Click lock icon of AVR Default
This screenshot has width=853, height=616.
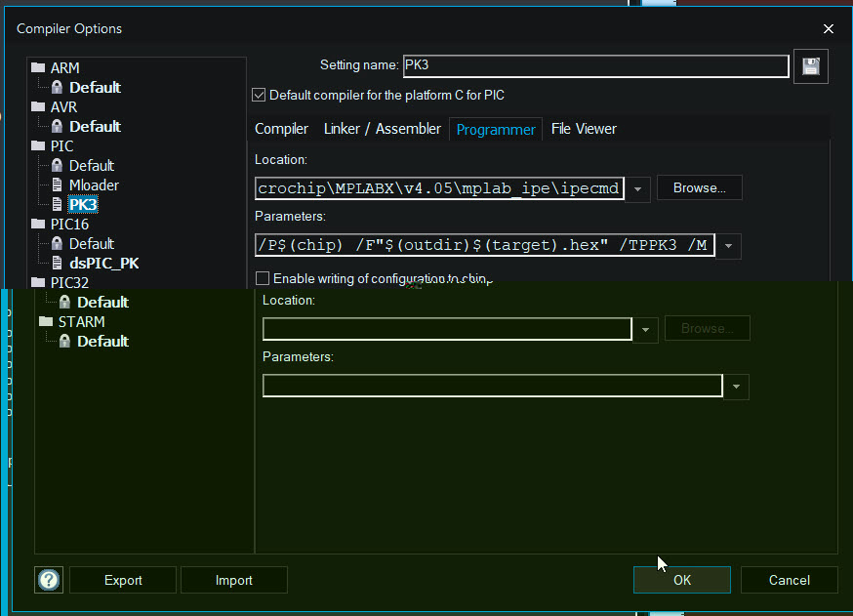point(58,126)
